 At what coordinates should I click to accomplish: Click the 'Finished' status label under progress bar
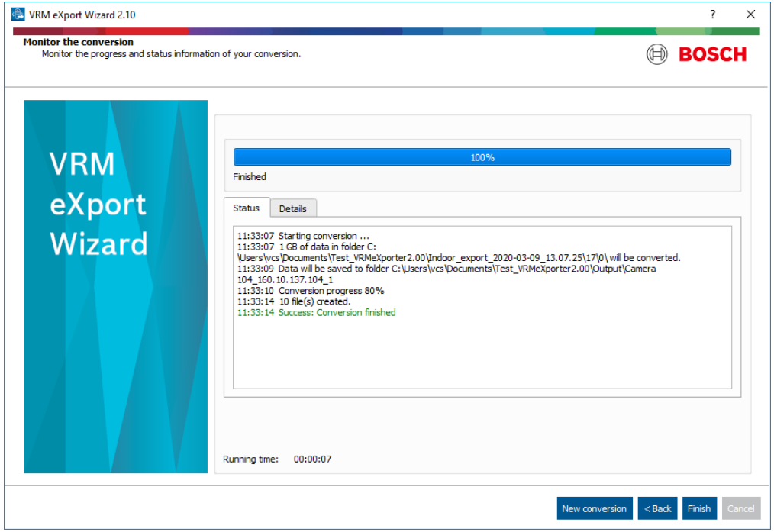[250, 177]
